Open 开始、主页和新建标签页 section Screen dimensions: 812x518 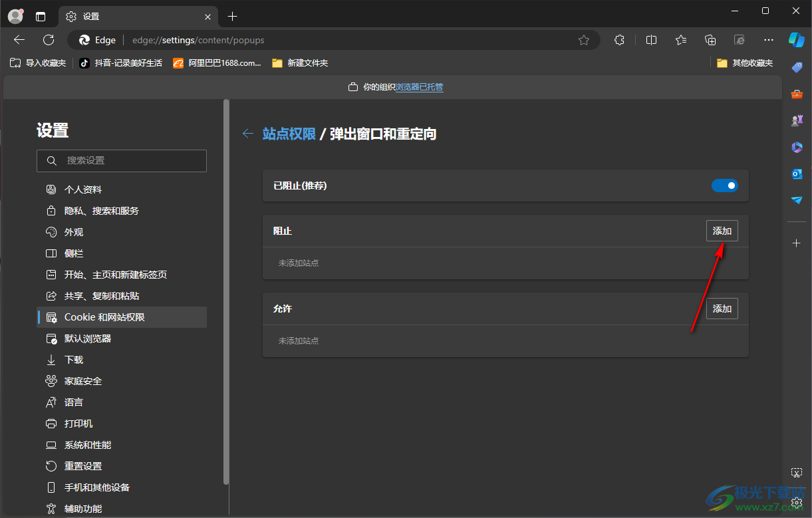[122, 275]
